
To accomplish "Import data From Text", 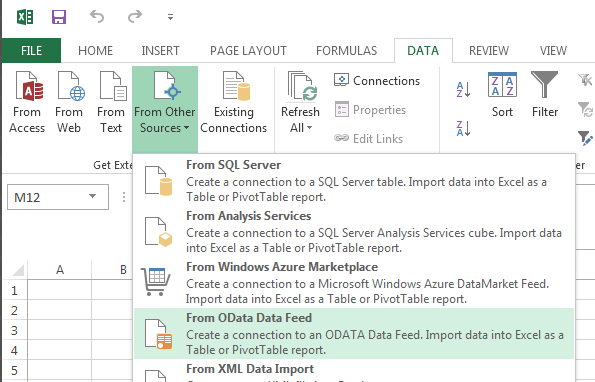I will coord(111,102).
